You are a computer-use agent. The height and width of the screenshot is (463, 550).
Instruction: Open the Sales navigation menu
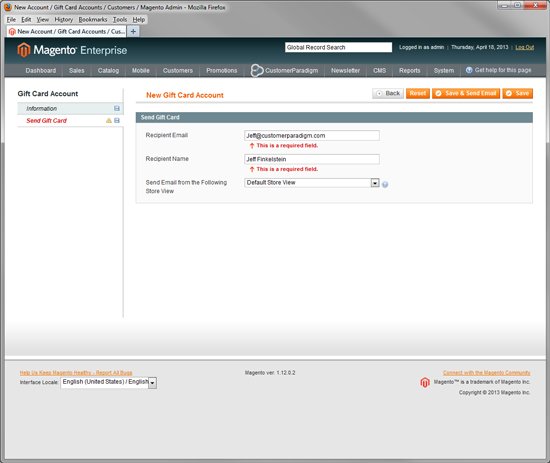tap(76, 71)
